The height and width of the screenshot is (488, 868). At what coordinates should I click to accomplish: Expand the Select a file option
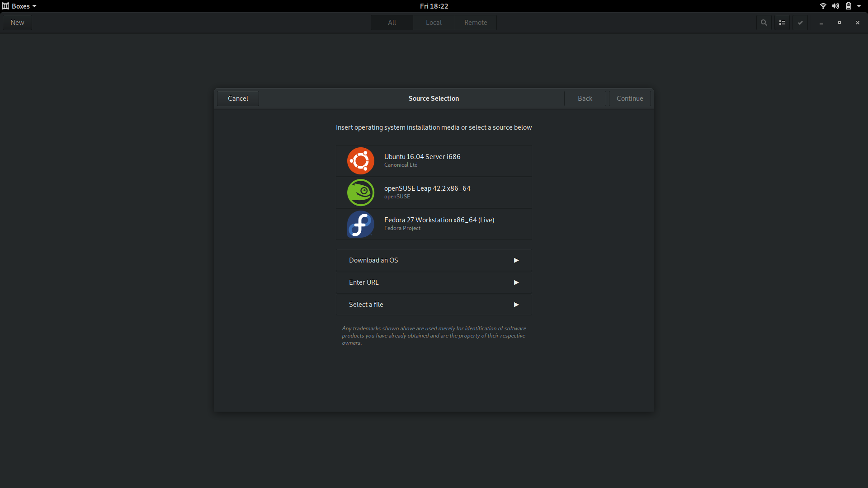pyautogui.click(x=434, y=305)
